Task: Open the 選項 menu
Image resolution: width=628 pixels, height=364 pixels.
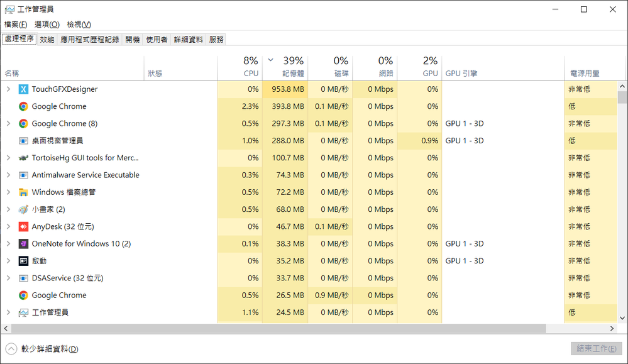Action: click(x=47, y=25)
